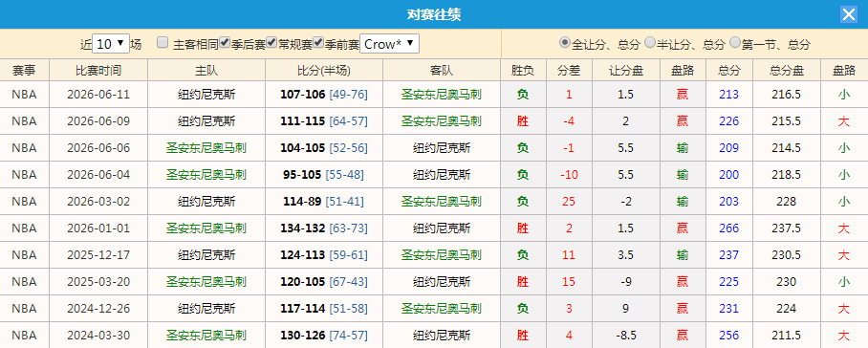This screenshot has height=348, width=868.
Task: Click point difference 25 in 2026-03-02 row
Action: coord(569,202)
